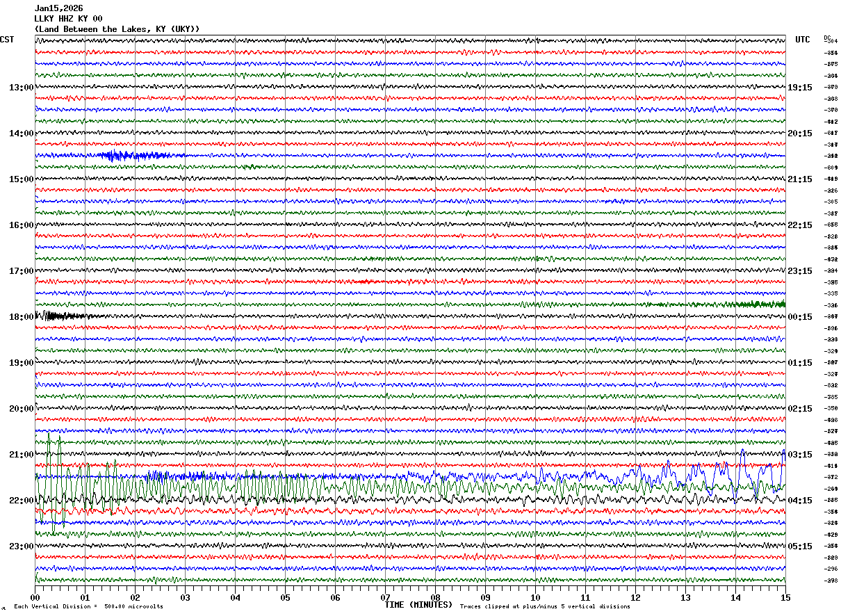Viewport: 841px width, 616px height.
Task: Click the CST timezone label
Action: click(7, 40)
